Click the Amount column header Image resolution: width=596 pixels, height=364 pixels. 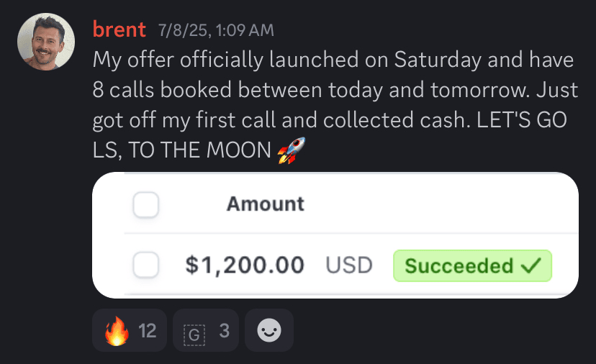pyautogui.click(x=266, y=204)
